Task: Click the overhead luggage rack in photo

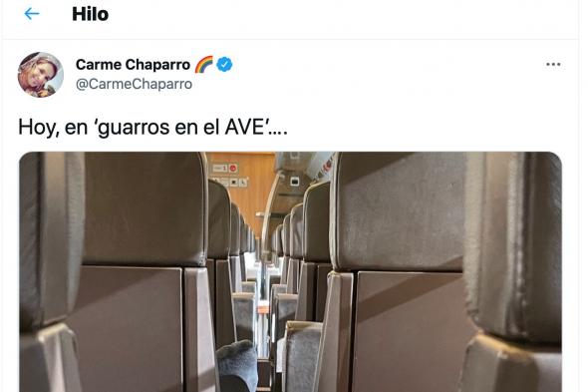Action: [x=304, y=168]
